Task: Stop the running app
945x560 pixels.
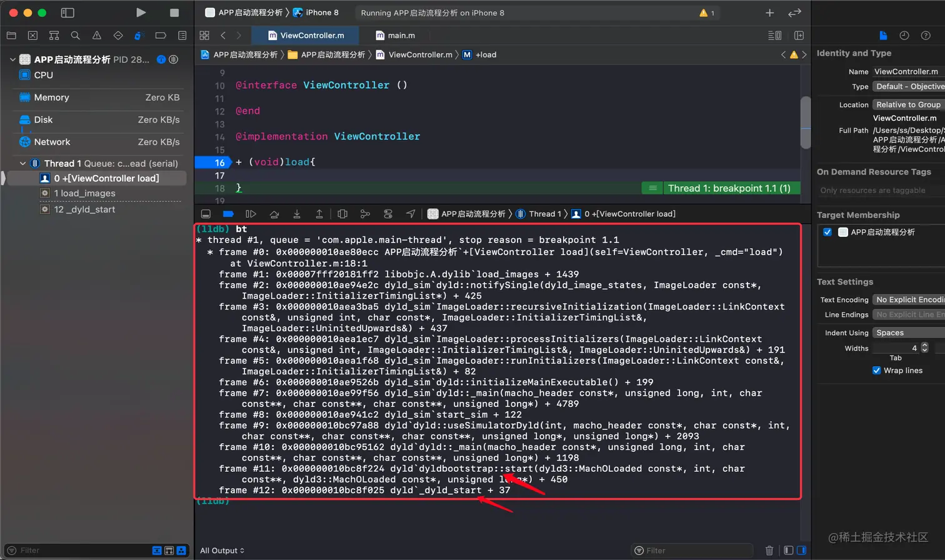Action: coord(174,12)
